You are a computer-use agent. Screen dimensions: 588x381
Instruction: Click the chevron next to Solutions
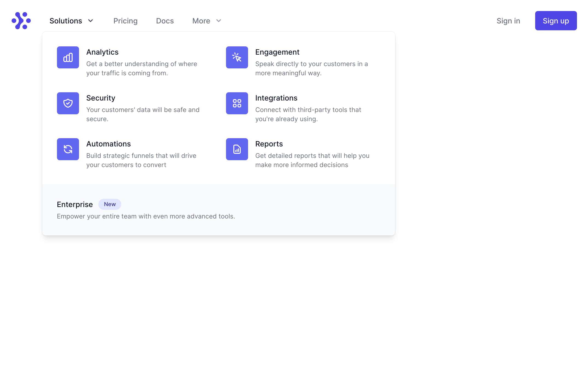91,21
